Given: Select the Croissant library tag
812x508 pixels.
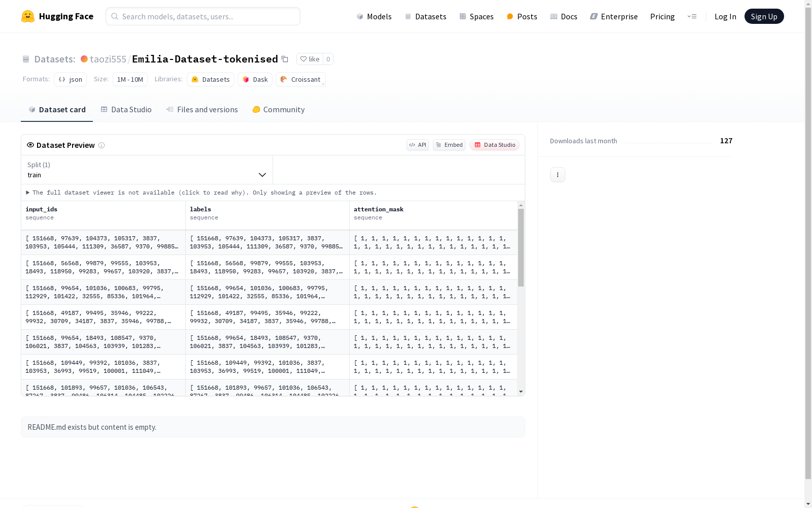Looking at the screenshot, I should point(300,79).
